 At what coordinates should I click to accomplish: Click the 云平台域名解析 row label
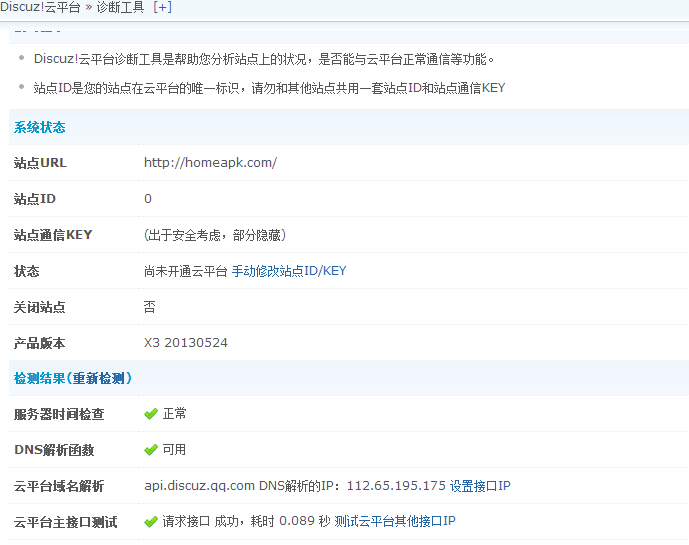point(59,486)
